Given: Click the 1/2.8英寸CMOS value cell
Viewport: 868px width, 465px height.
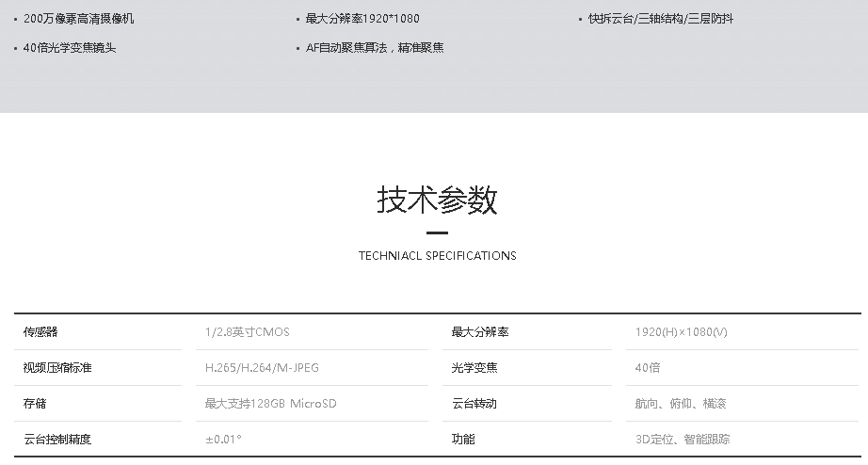Looking at the screenshot, I should pyautogui.click(x=248, y=332).
